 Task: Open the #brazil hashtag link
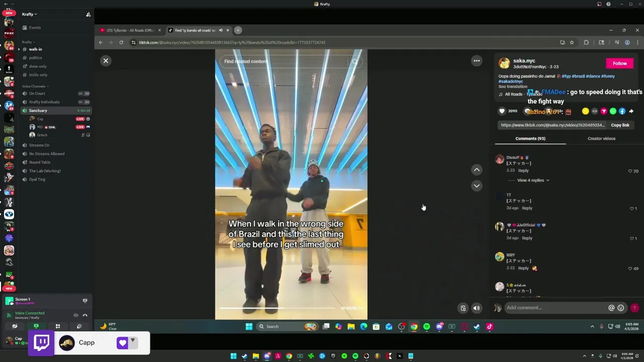(578, 76)
